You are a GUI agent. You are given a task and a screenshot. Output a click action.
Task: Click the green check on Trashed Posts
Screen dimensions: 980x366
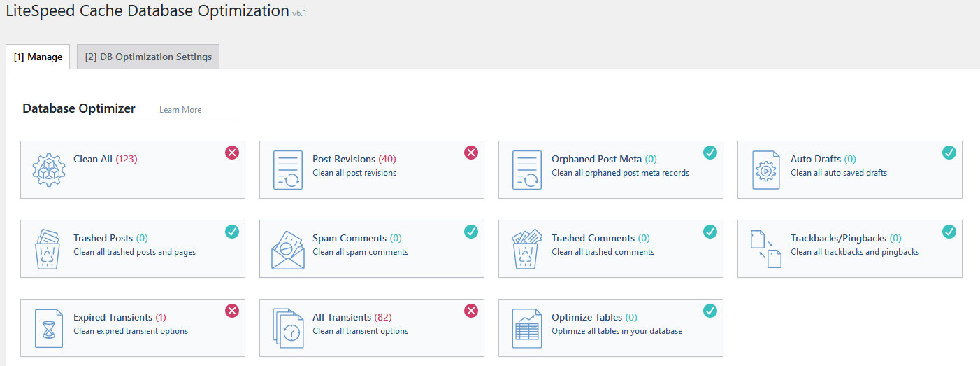coord(232,232)
